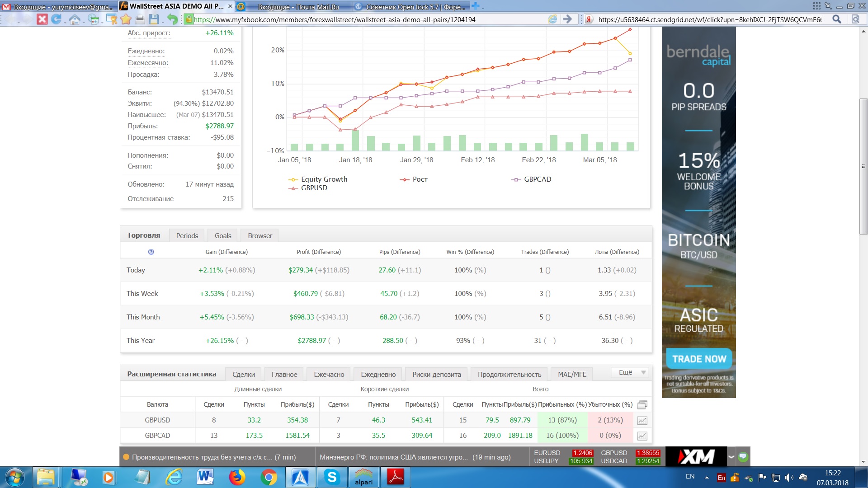
Task: Open the find-in-page icon at toolbar end
Action: [855, 19]
